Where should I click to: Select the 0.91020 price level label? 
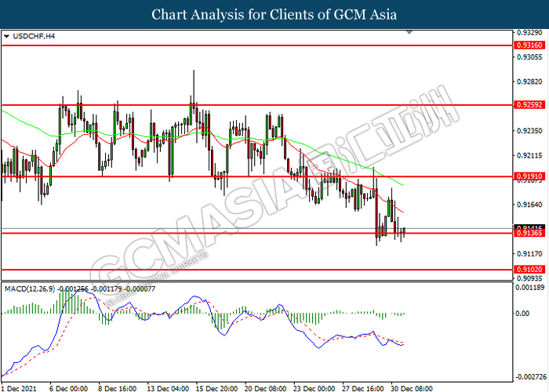tap(529, 270)
